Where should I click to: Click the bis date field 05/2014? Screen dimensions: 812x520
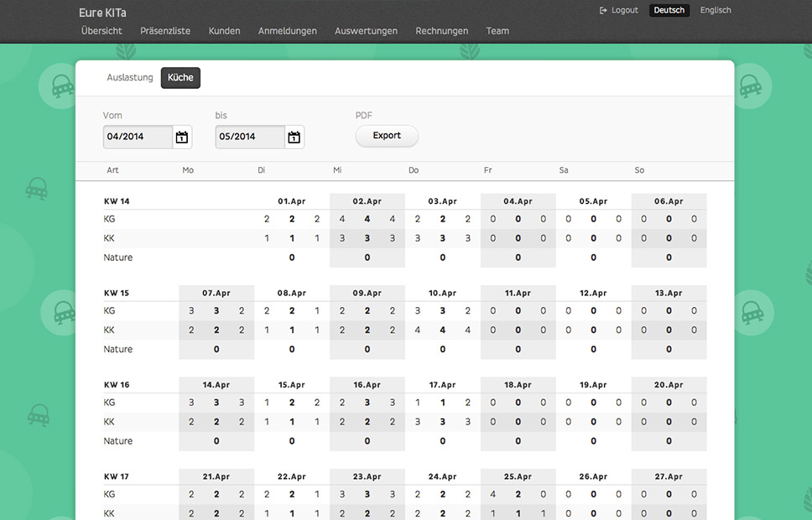coord(249,137)
